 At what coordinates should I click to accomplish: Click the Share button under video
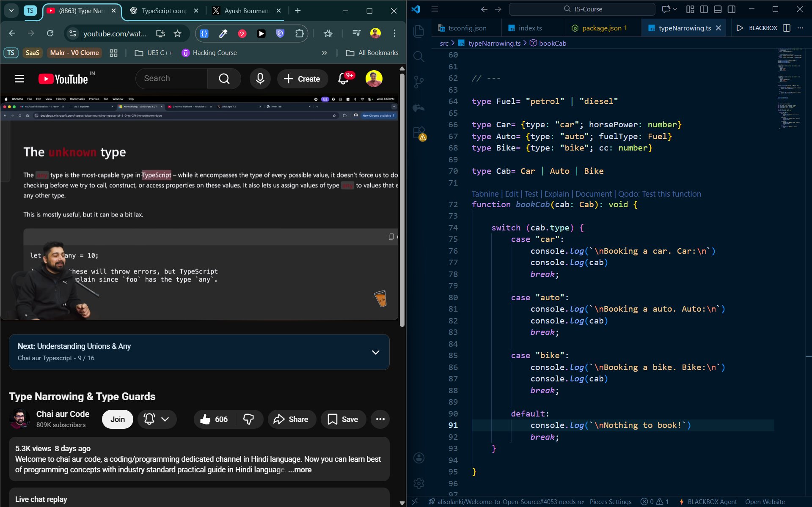pos(291,419)
